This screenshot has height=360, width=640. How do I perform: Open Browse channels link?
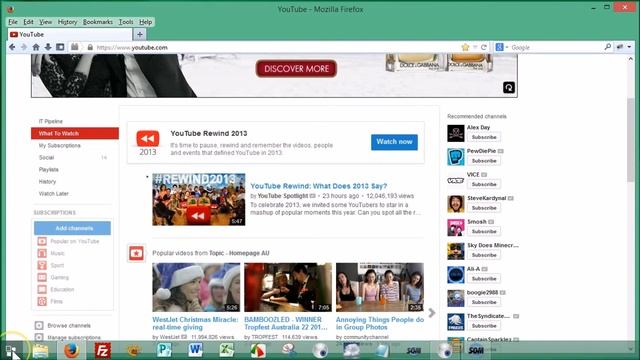[x=69, y=326]
